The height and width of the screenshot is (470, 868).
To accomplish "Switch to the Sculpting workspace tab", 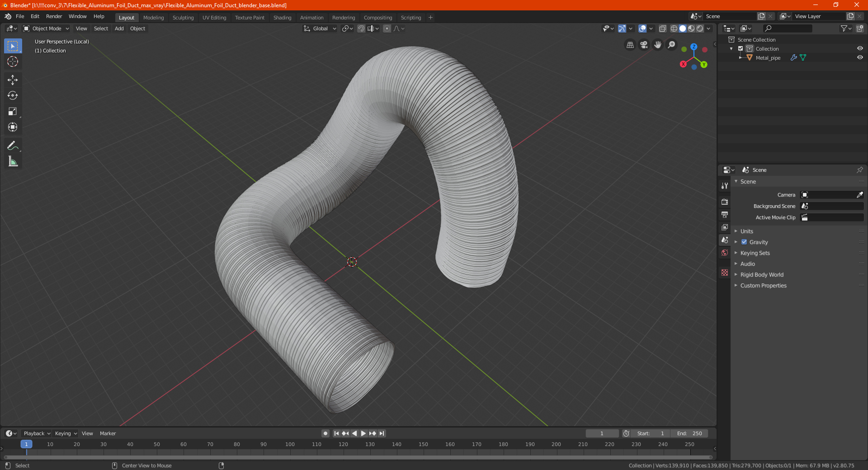I will click(x=183, y=18).
